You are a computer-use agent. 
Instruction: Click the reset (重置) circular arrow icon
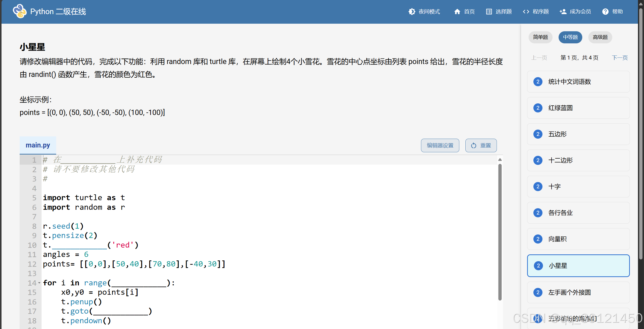(473, 145)
